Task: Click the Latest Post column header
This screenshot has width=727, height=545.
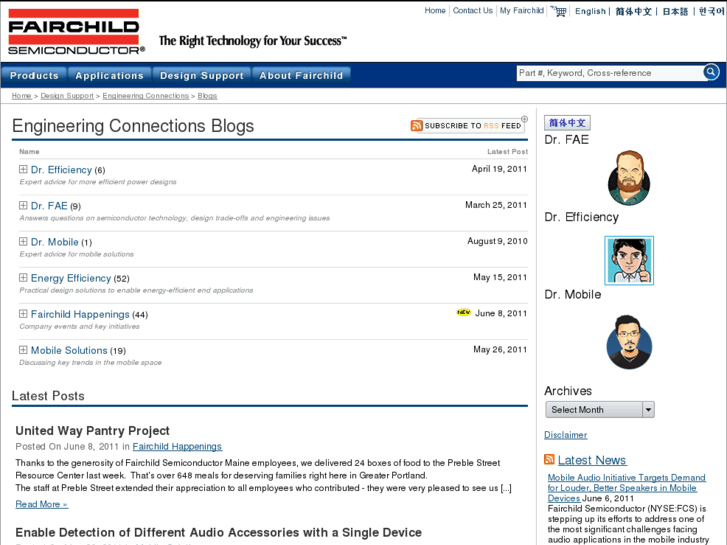Action: click(507, 152)
